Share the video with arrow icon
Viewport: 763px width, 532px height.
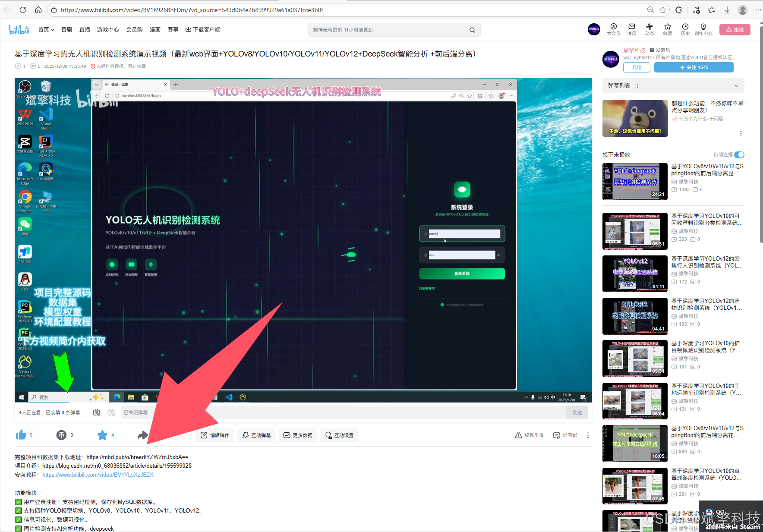point(143,435)
